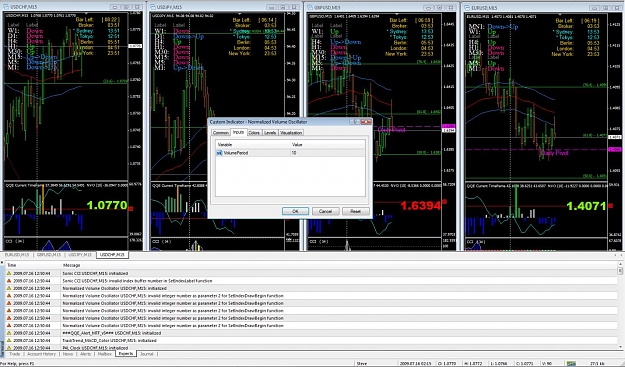Screen dimensions: 625x367
Task: Click the terminal log scrollbar up arrow
Action: pyautogui.click(x=620, y=265)
